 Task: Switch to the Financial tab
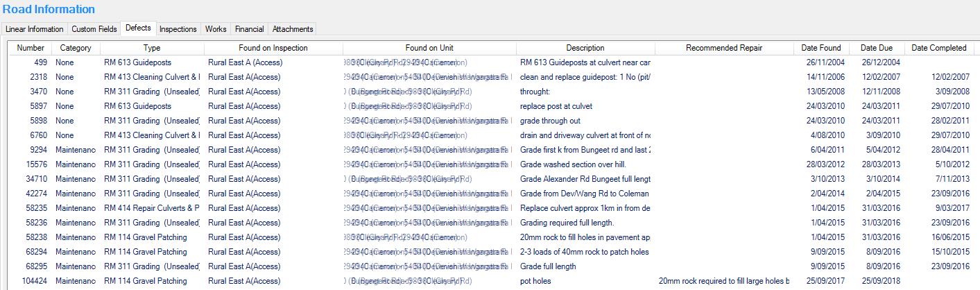coord(249,29)
